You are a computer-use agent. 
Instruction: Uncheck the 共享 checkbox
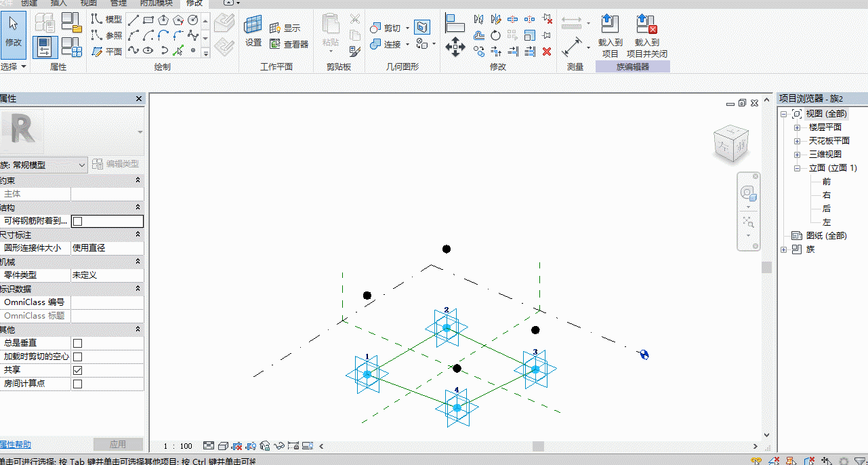(77, 370)
